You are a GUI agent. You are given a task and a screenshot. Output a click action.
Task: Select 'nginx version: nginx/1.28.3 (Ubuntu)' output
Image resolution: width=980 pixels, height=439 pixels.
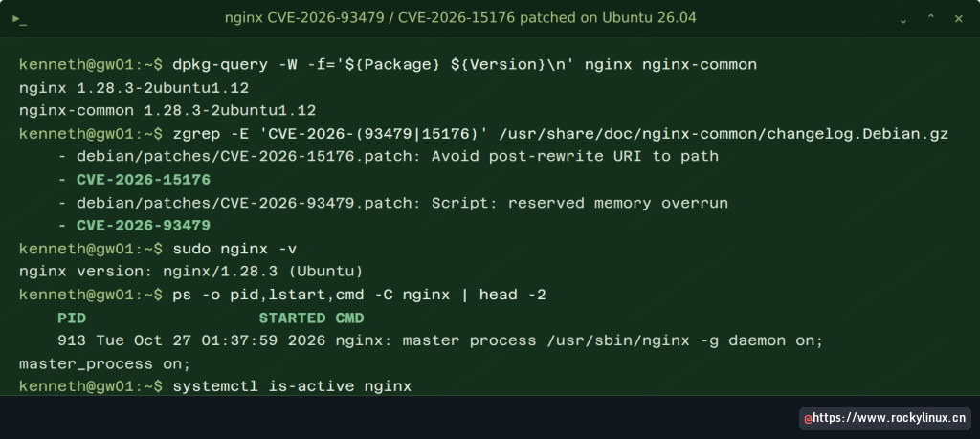coord(191,272)
